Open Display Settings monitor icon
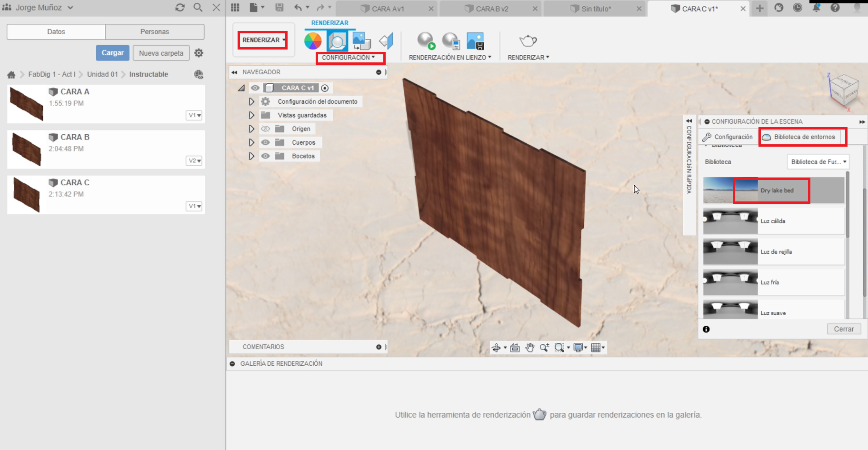The width and height of the screenshot is (868, 450). pyautogui.click(x=579, y=348)
